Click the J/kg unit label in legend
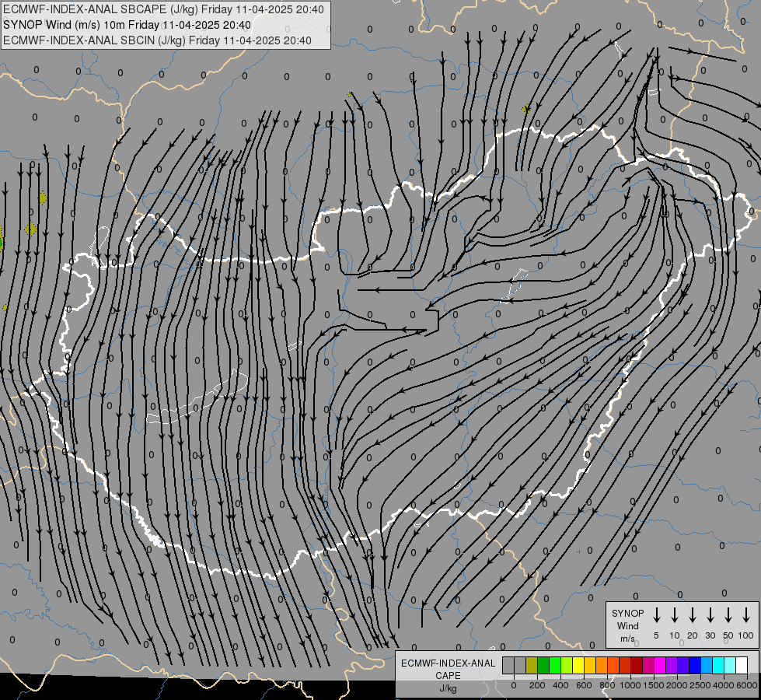Screen dimensions: 761x700 [x=448, y=688]
